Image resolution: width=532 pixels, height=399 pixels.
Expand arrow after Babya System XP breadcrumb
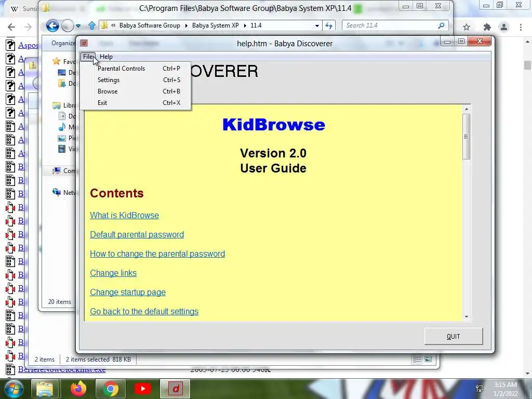pyautogui.click(x=245, y=26)
